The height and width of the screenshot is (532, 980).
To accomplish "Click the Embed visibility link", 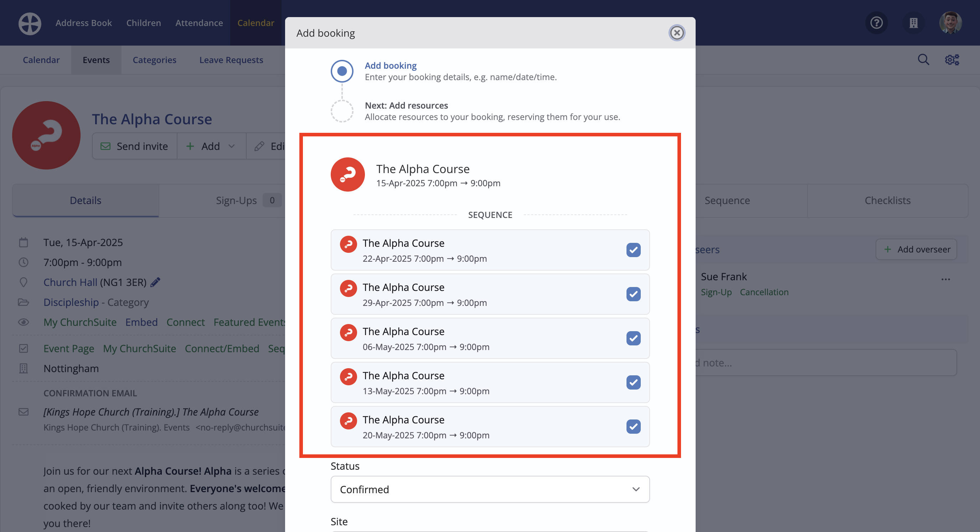I will [x=141, y=322].
